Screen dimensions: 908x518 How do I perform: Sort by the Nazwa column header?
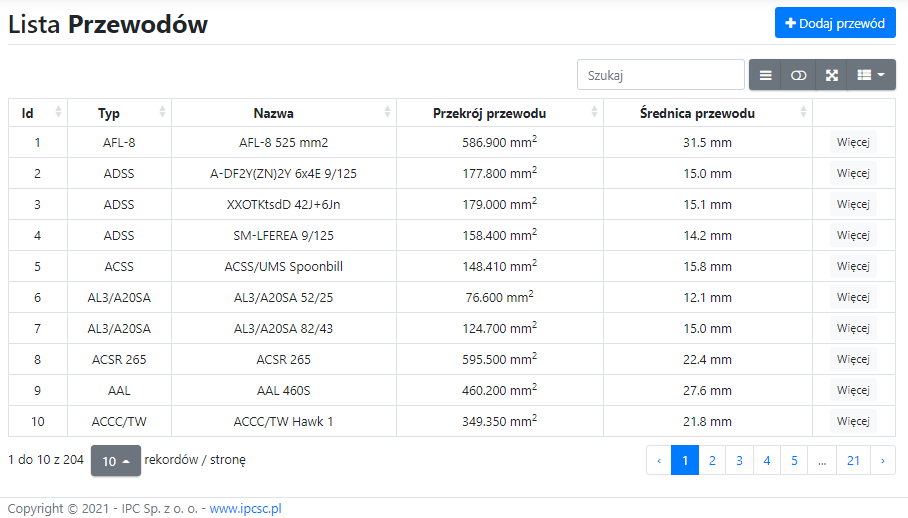pyautogui.click(x=283, y=113)
